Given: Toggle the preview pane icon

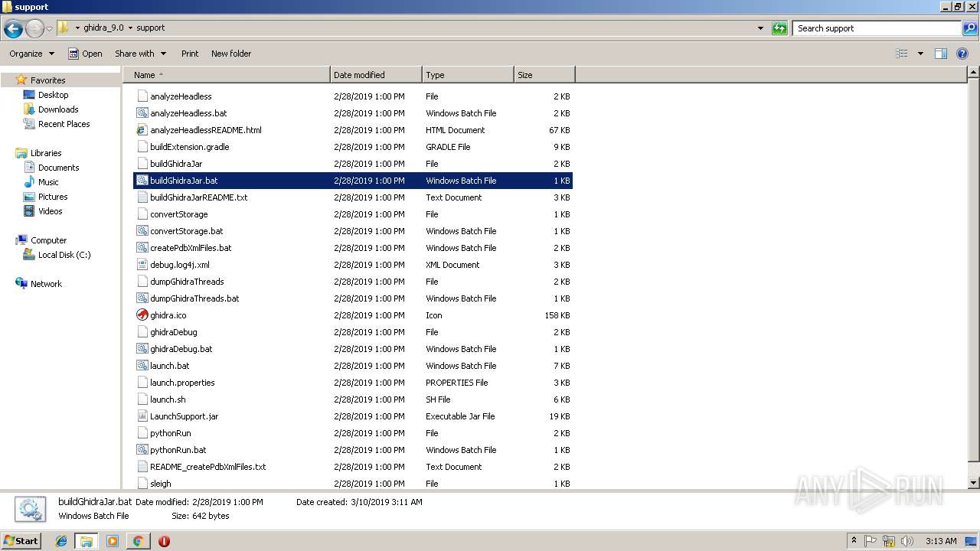Looking at the screenshot, I should pyautogui.click(x=941, y=54).
